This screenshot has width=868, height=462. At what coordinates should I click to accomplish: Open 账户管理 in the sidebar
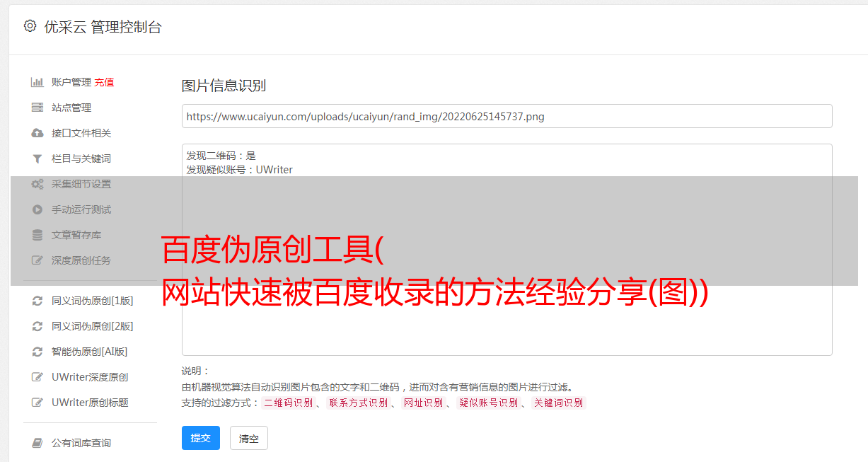click(71, 82)
